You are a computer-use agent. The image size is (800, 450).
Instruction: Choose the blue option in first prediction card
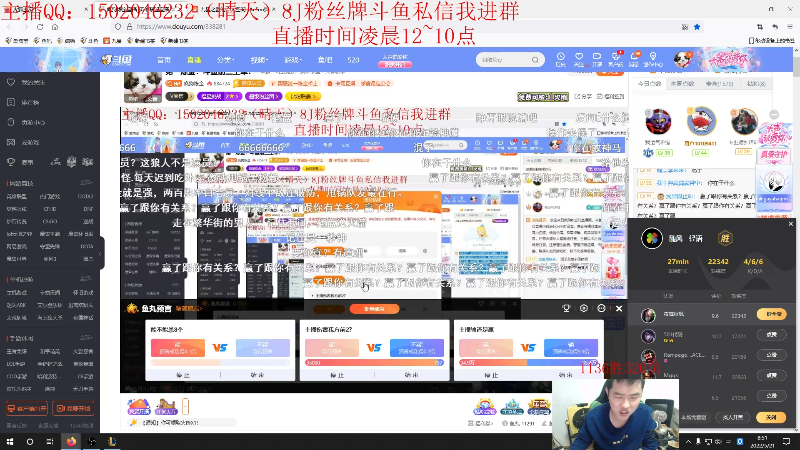click(x=263, y=348)
